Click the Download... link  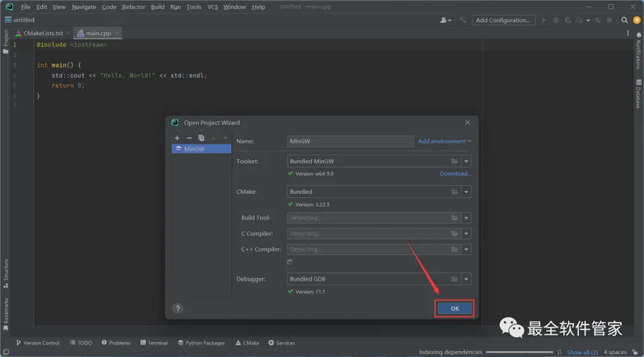coord(456,173)
